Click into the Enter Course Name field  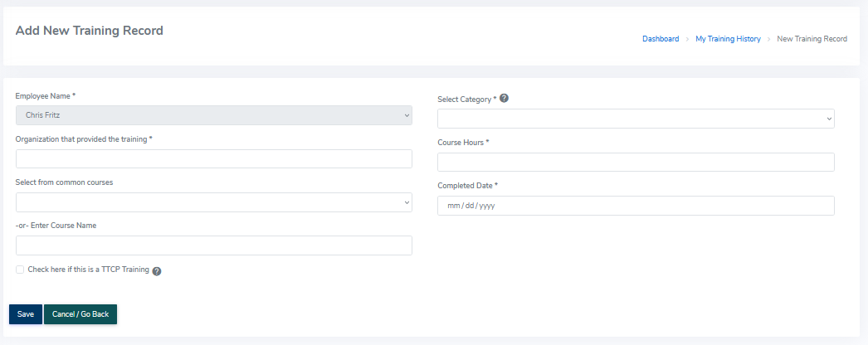coord(213,245)
